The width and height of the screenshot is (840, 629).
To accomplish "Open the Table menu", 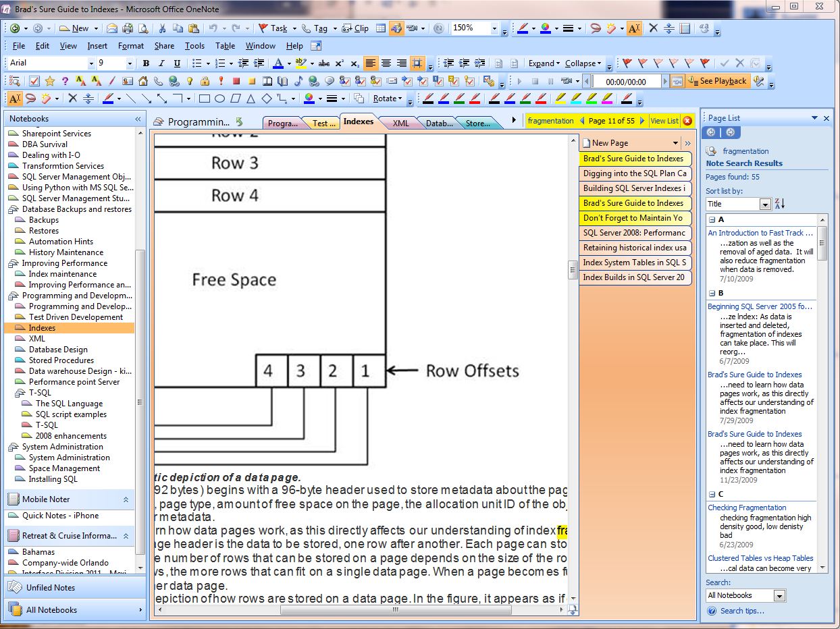I will pyautogui.click(x=225, y=46).
